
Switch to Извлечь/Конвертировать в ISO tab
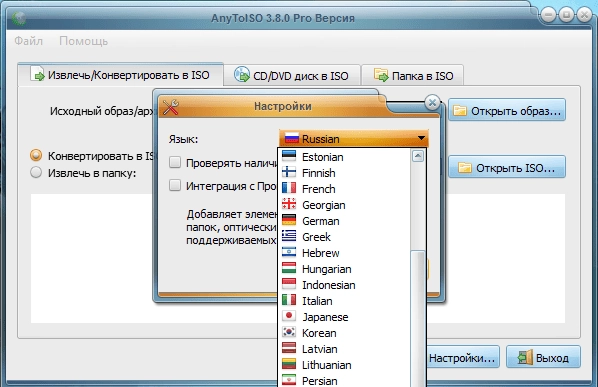pyautogui.click(x=121, y=75)
